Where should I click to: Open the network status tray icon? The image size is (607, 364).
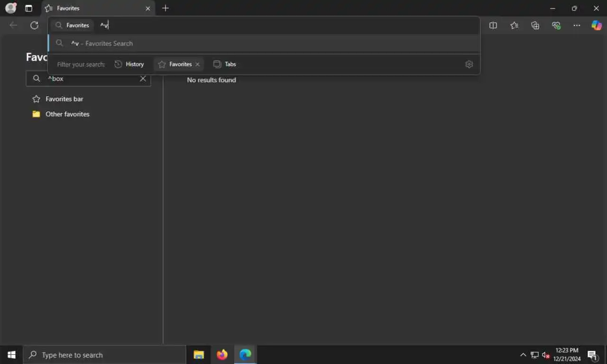point(535,355)
